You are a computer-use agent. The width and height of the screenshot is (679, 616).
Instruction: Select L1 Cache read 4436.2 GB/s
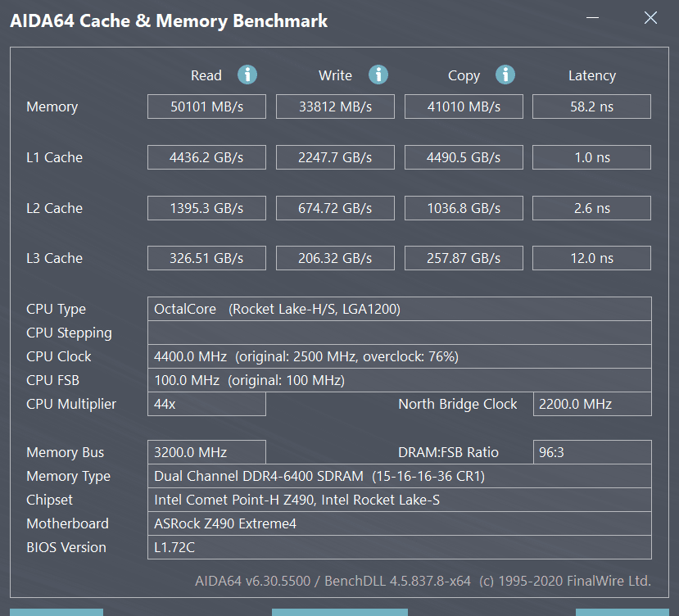(206, 157)
